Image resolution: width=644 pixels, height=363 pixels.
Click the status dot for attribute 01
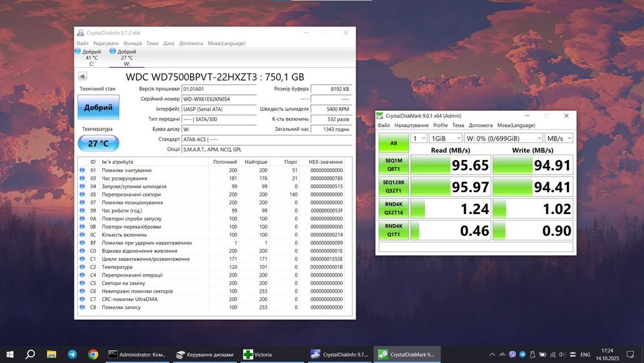tap(82, 170)
